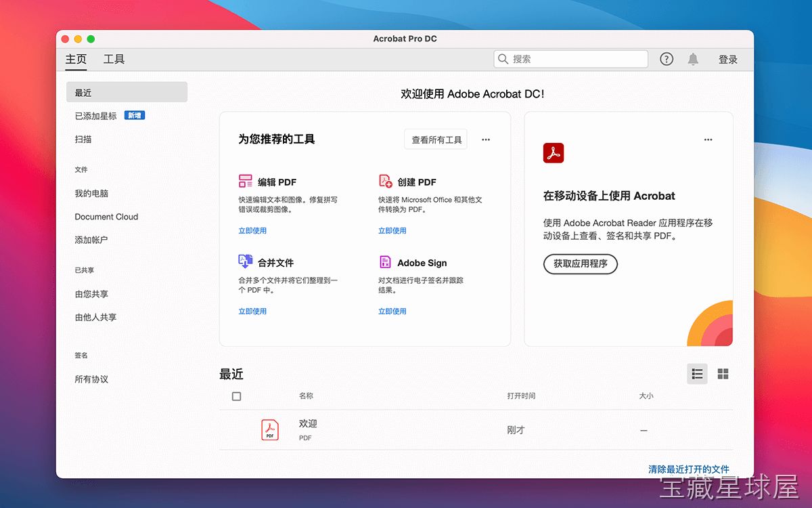This screenshot has height=508, width=812.
Task: Click the Adobe Sign title text
Action: (422, 263)
